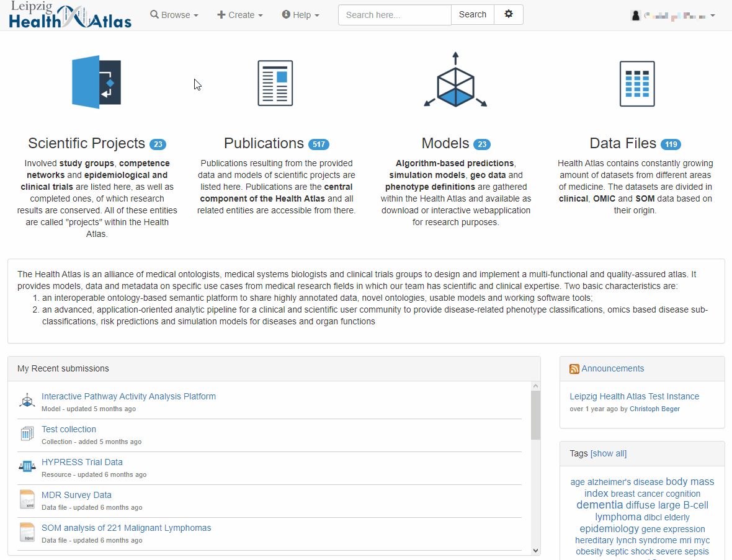
Task: Open Interactive Pathway Activity Analysis Platform link
Action: point(128,396)
